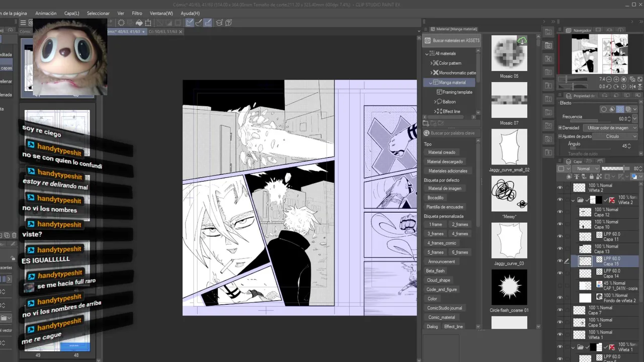Collapse the Ajustes de punto section
Screen dimensions: 644x362
coord(560,136)
